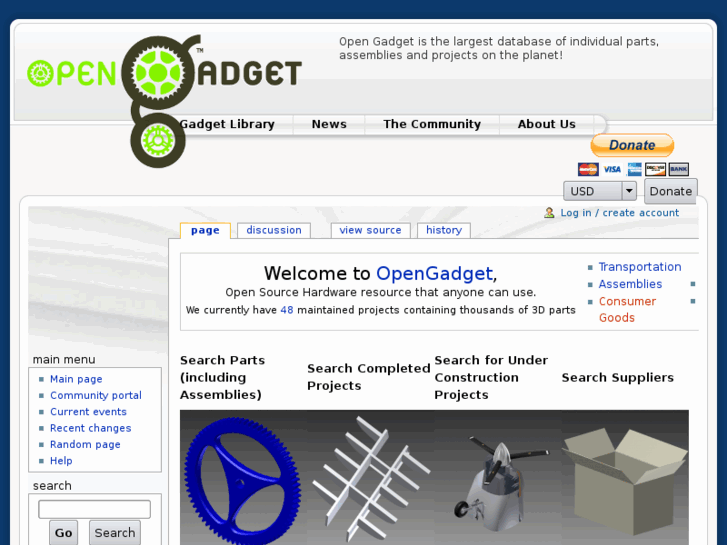This screenshot has width=727, height=545.
Task: Click the gray Donate button
Action: [x=670, y=191]
